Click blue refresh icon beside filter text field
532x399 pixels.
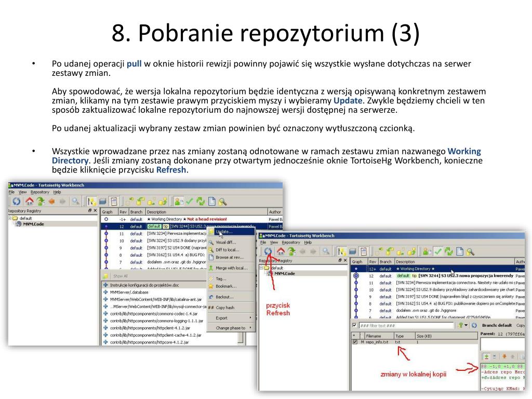pos(474,325)
